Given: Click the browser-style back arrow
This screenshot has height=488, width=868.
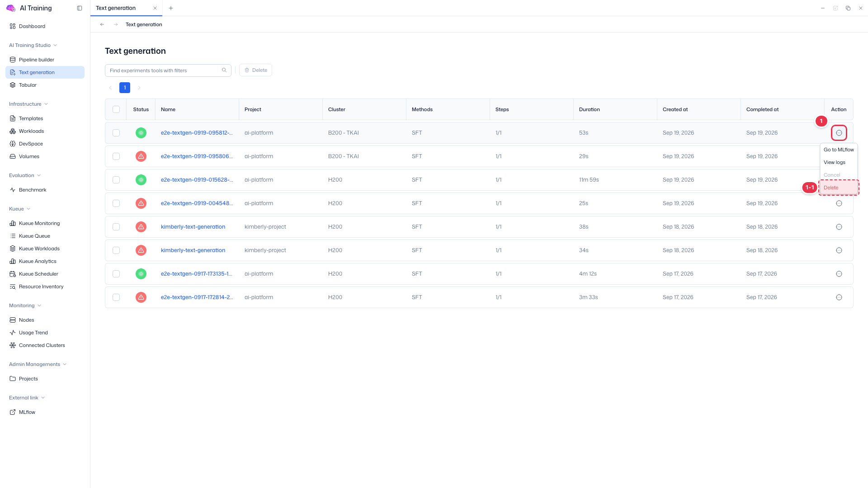Looking at the screenshot, I should click(102, 24).
